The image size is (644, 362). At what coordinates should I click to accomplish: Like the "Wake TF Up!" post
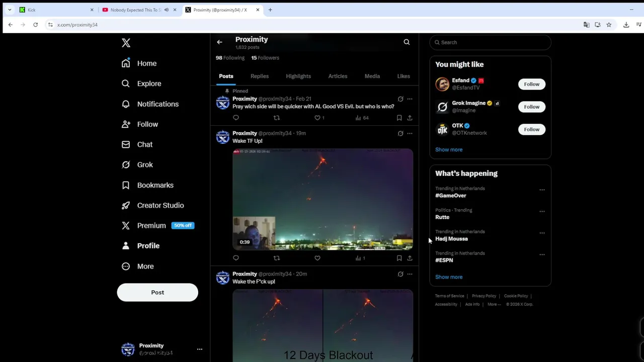point(317,258)
